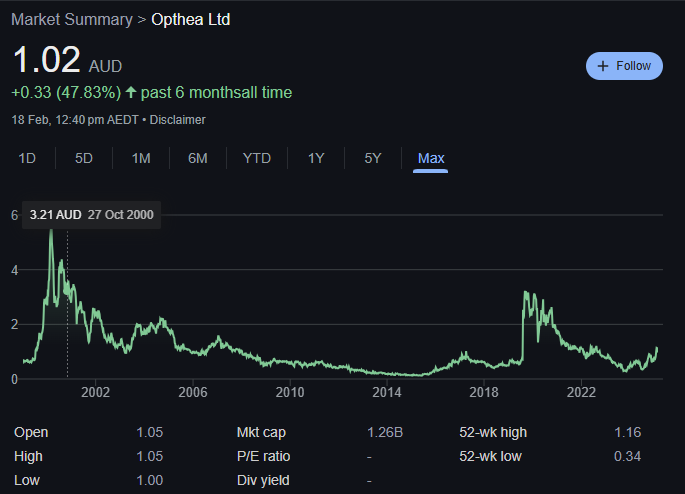
Task: Select the Max range tab
Action: tap(431, 158)
